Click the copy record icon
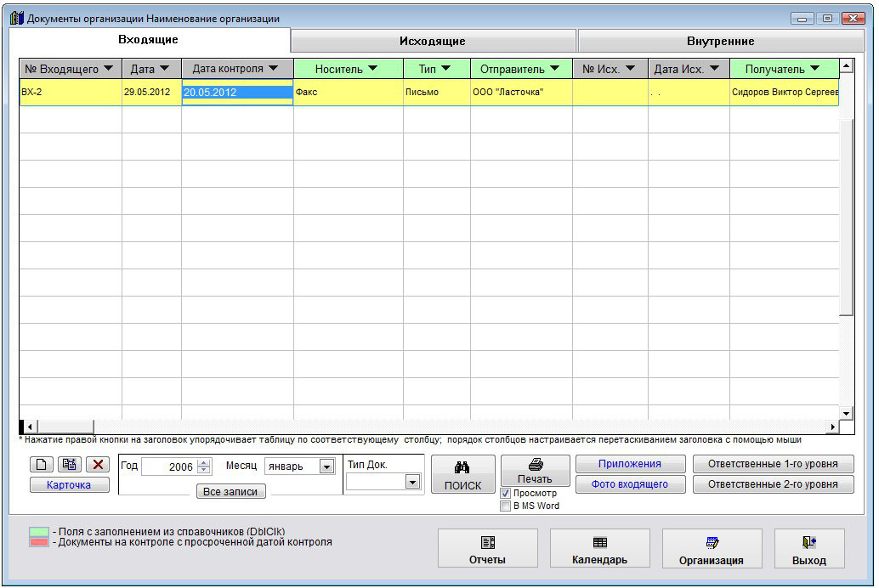The width and height of the screenshot is (879, 588). click(x=70, y=464)
